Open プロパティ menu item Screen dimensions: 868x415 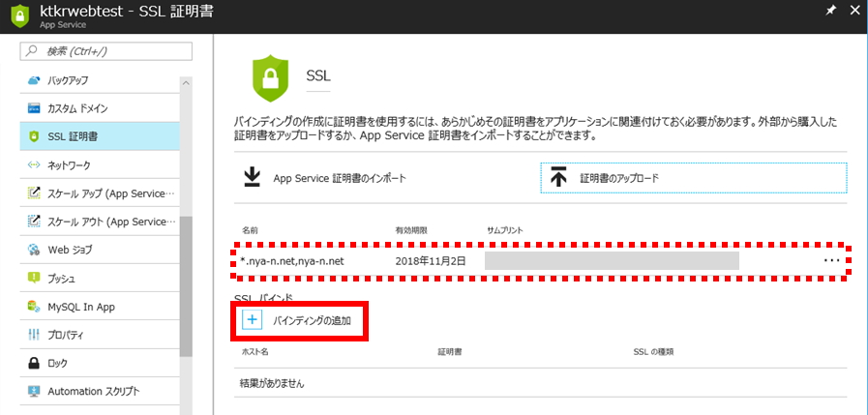(x=99, y=335)
